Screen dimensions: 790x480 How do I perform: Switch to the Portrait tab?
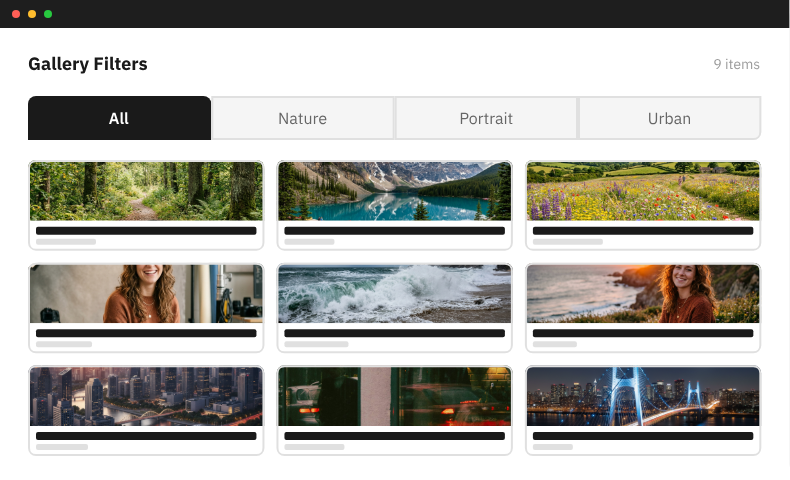pos(486,118)
